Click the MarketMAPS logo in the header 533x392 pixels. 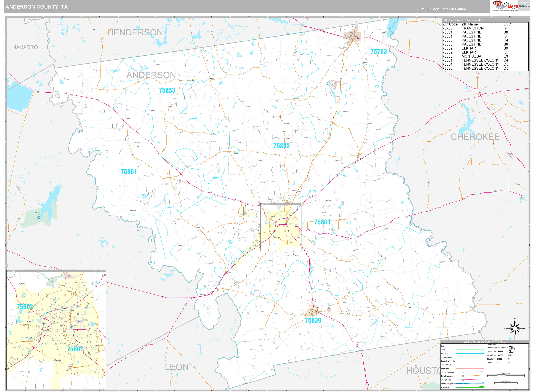(x=505, y=6)
